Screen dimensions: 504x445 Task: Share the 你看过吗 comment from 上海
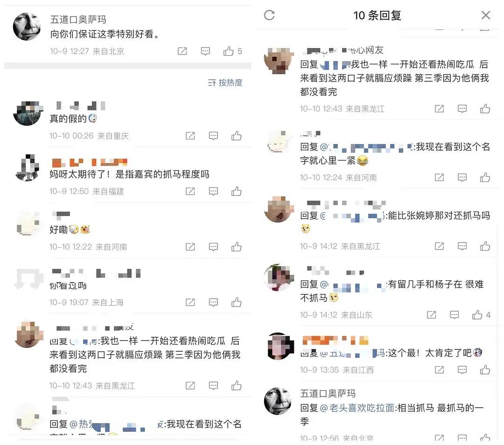(x=190, y=302)
